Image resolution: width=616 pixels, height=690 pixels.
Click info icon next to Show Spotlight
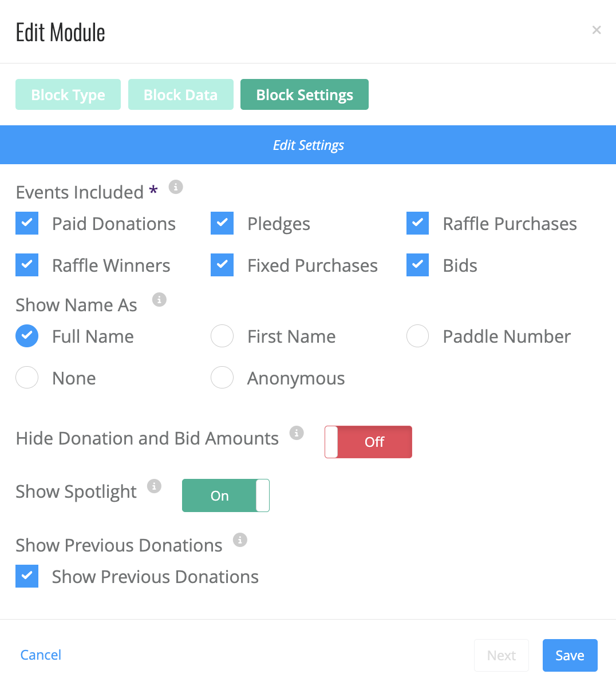(154, 486)
